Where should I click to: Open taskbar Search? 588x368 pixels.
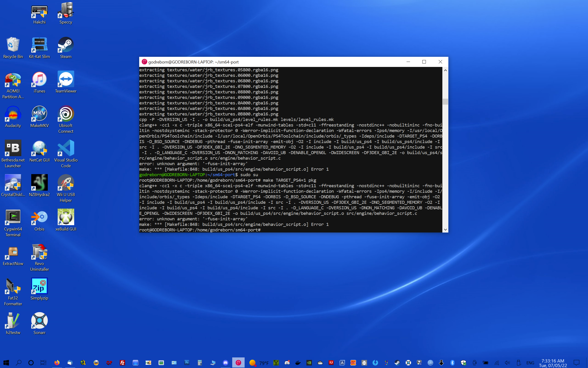point(18,363)
